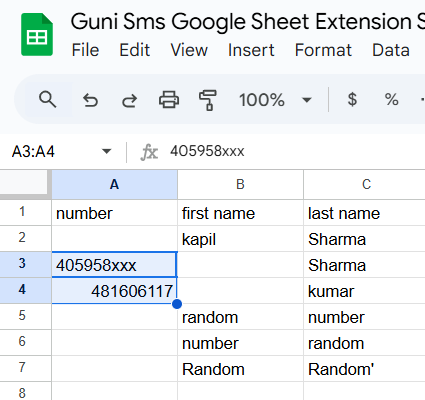Open the View menu
Screen dimensions: 425x400
[x=189, y=50]
